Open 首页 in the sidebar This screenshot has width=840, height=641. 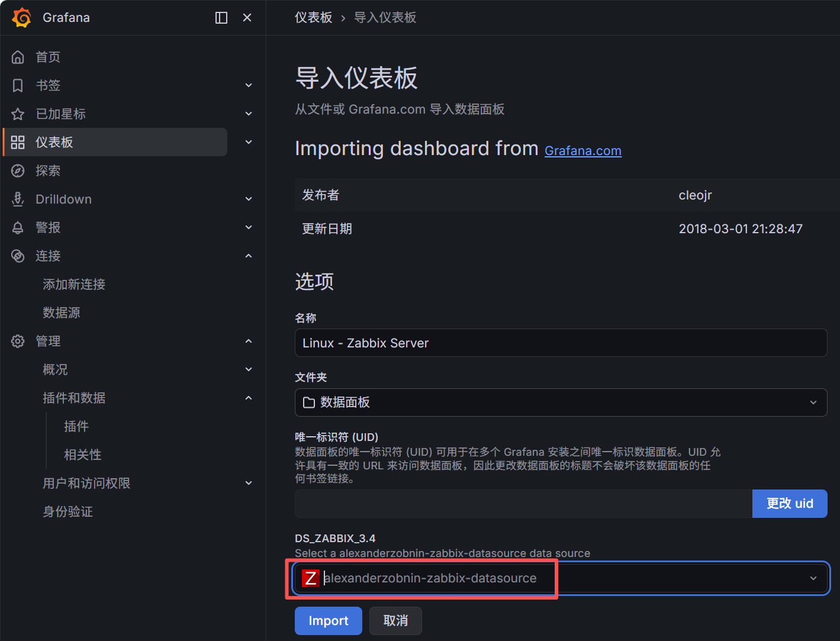pyautogui.click(x=48, y=57)
